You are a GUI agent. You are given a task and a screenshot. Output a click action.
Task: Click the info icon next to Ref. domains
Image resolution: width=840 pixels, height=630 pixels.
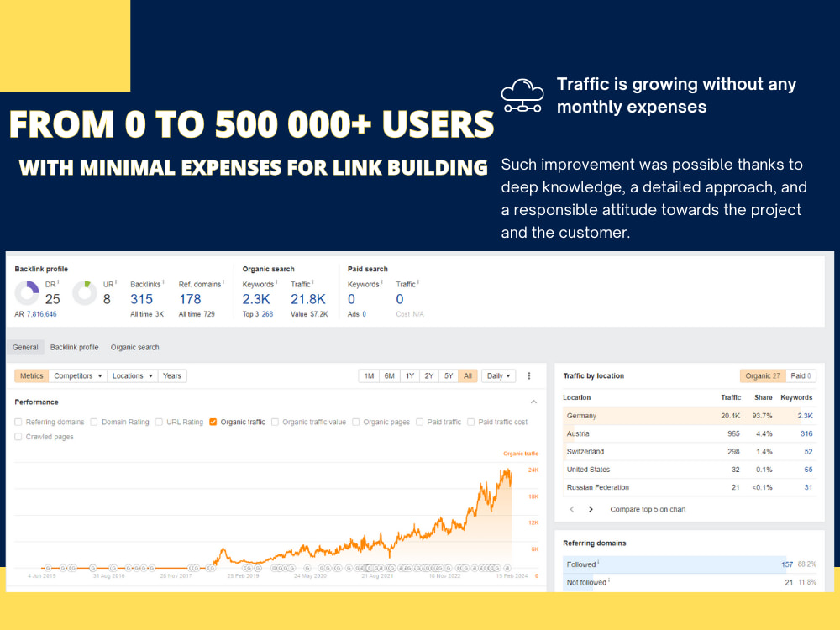pos(223,282)
